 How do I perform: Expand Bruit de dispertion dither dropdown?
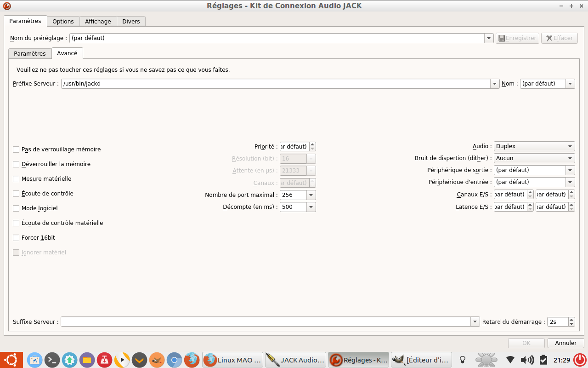click(534, 158)
